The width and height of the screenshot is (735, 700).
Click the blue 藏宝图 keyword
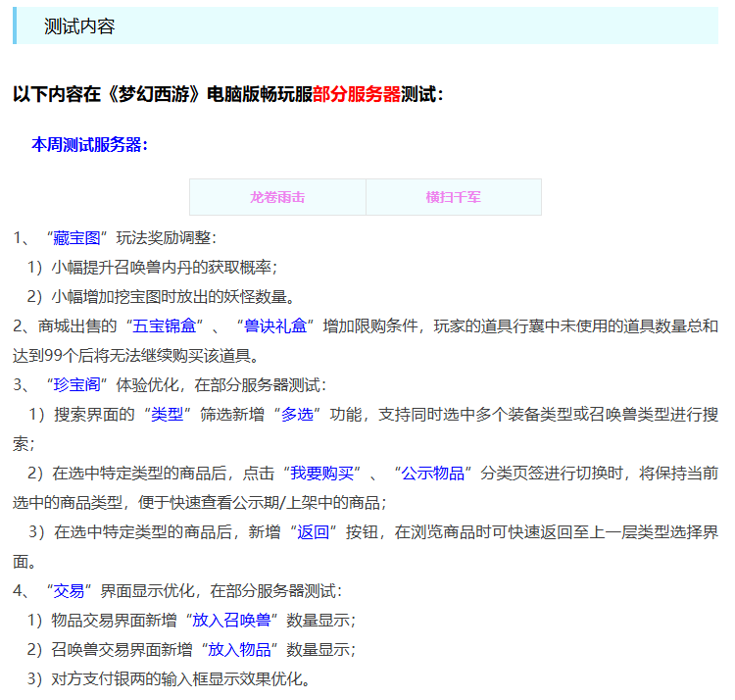(77, 237)
